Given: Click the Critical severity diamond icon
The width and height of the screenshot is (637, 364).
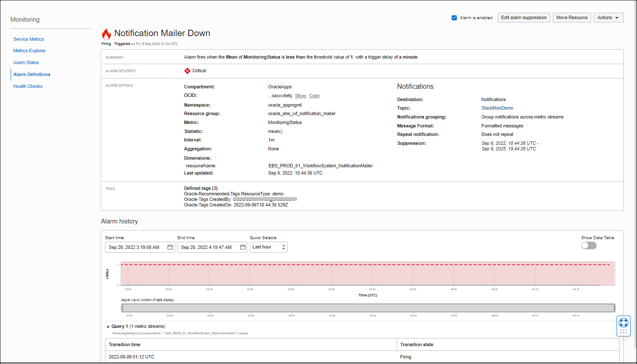Looking at the screenshot, I should click(x=187, y=71).
